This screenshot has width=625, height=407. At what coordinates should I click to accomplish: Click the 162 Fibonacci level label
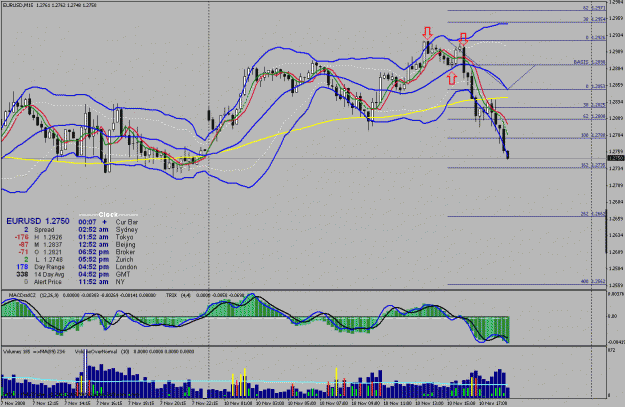(593, 165)
